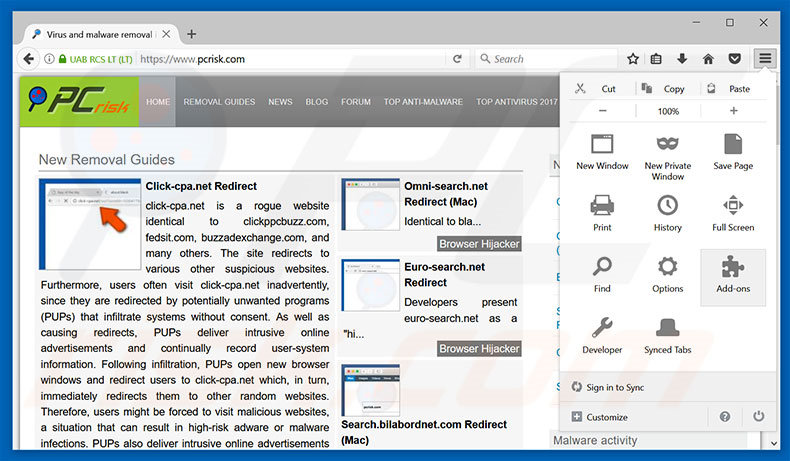Screen dimensions: 790x461
Task: Click the PCrisk logo
Action: pos(79,101)
